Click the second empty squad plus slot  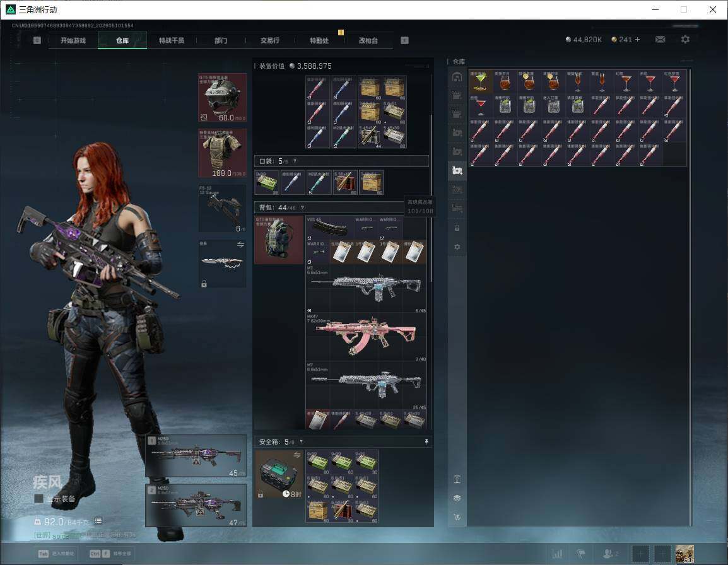pyautogui.click(x=662, y=554)
